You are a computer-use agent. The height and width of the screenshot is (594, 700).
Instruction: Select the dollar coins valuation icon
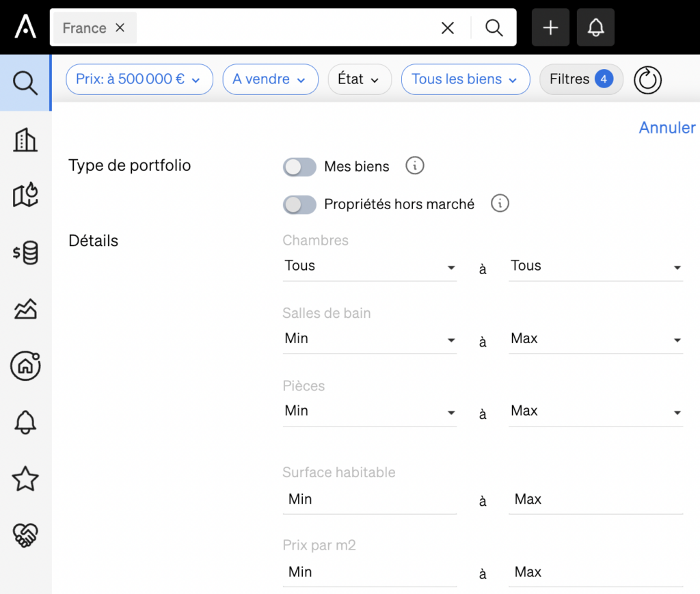[x=25, y=253]
